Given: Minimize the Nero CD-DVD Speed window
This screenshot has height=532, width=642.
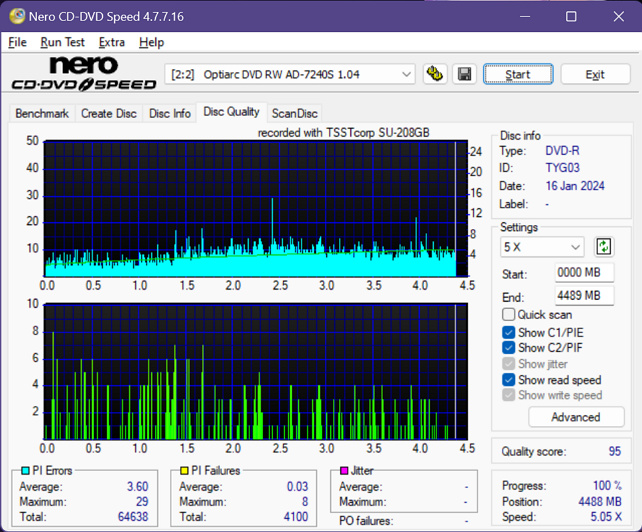Looking at the screenshot, I should click(x=525, y=16).
